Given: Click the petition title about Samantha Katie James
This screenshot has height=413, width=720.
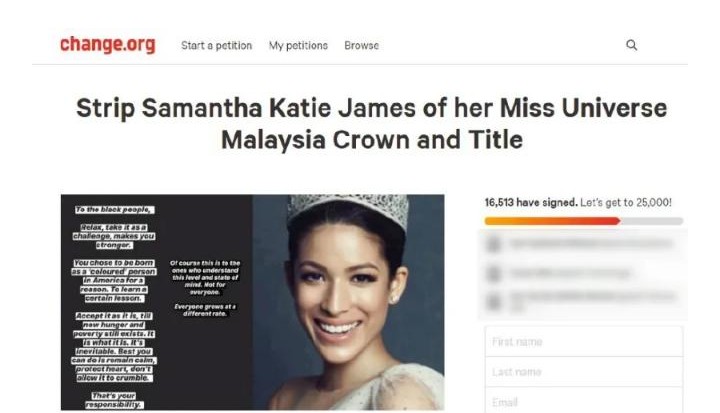Looking at the screenshot, I should click(371, 124).
